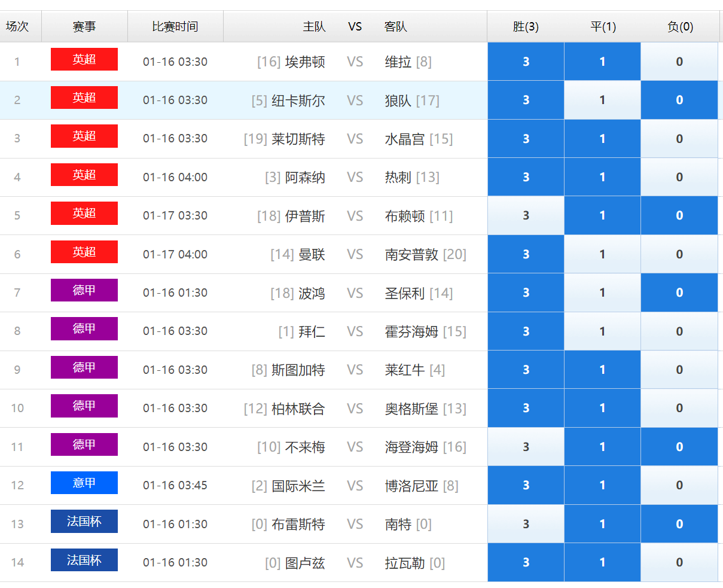Toggle the 0 option for 图卢兹 vs 拉瓦勒
Viewport: 723px width, 588px height.
tap(679, 562)
